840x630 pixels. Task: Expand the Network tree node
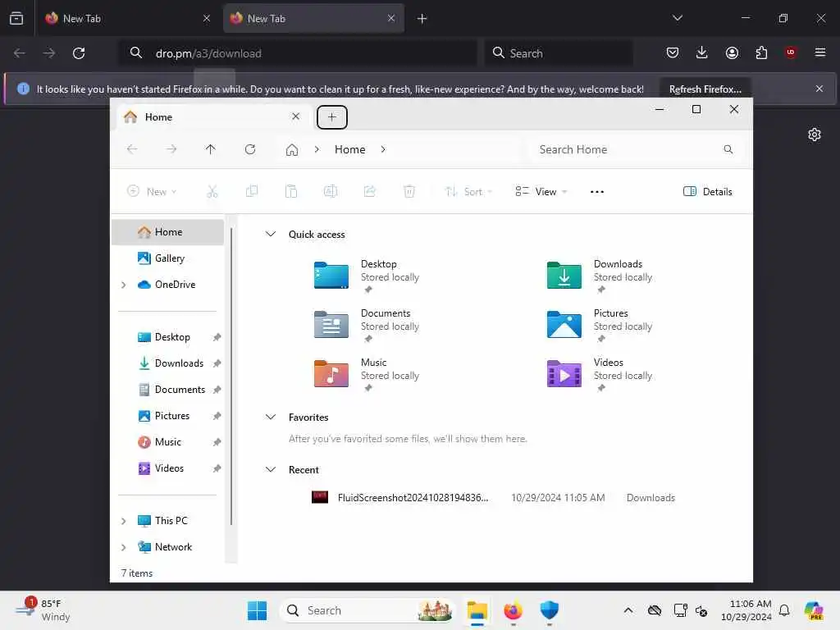[x=124, y=547]
